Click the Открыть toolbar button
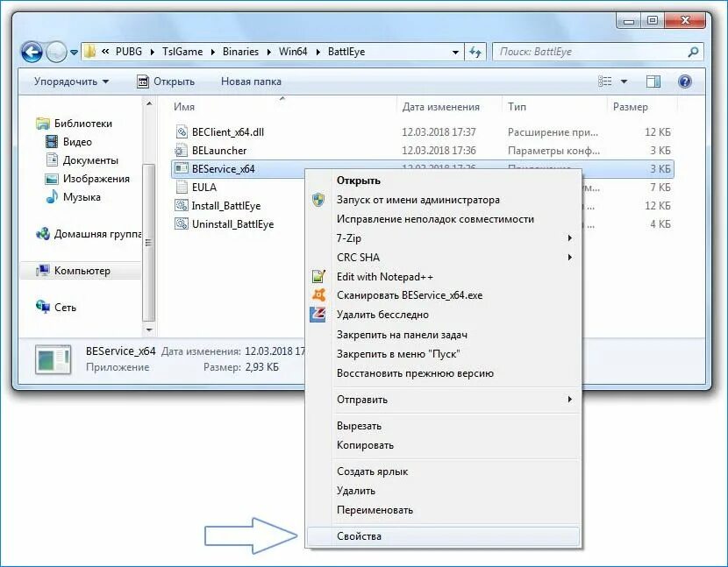The height and width of the screenshot is (567, 728). (x=166, y=82)
